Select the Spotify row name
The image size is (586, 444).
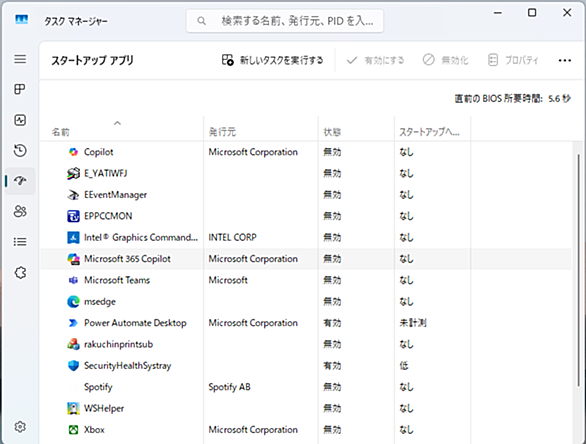98,387
